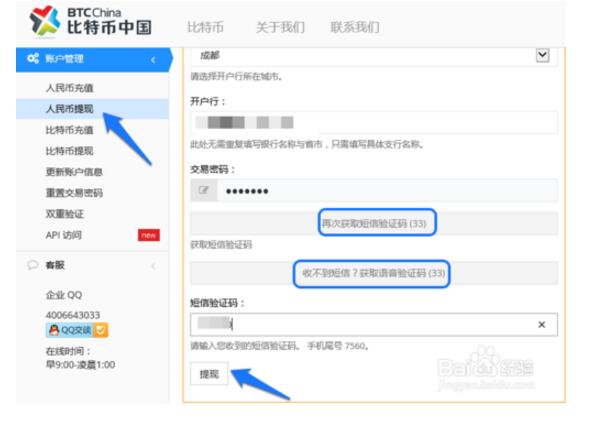
Task: Click the 手机尾号 7560 hint text
Action: [337, 346]
